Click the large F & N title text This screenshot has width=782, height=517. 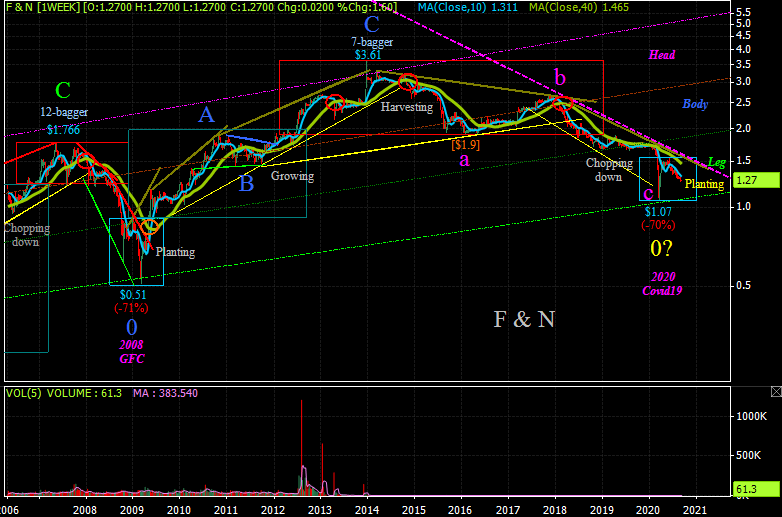(524, 319)
